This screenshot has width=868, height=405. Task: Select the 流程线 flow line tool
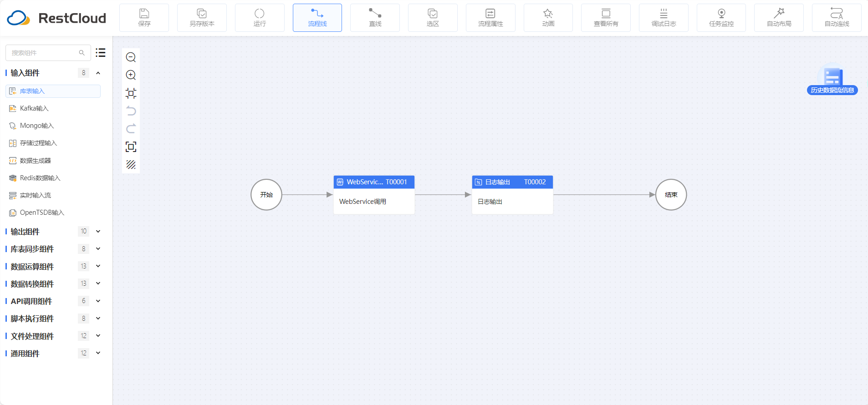click(317, 18)
